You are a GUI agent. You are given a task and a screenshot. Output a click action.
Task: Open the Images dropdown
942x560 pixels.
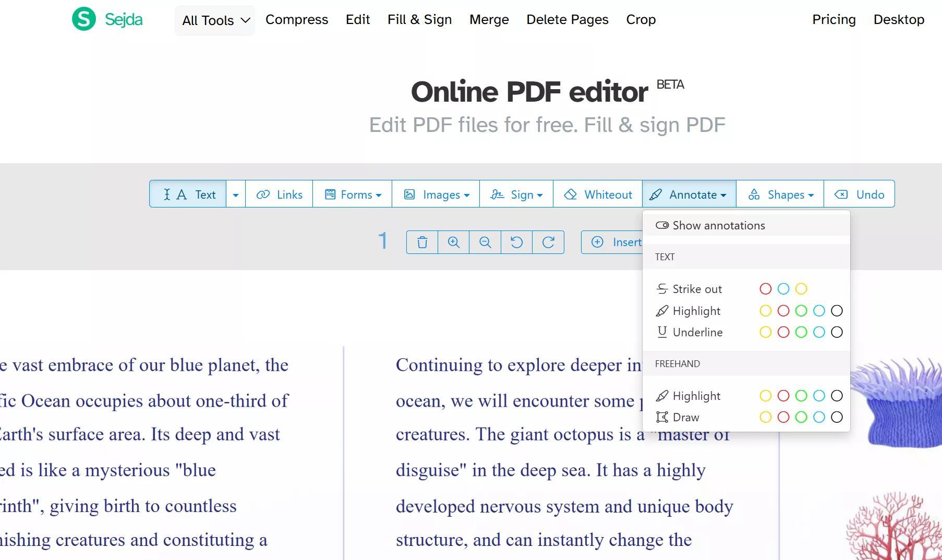click(x=436, y=194)
